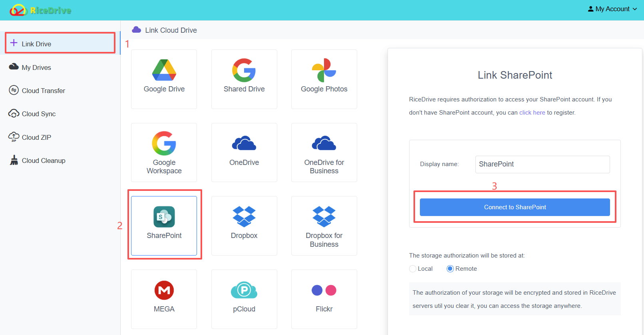This screenshot has width=644, height=335.
Task: Select the Shared Drive G icon
Action: point(244,70)
